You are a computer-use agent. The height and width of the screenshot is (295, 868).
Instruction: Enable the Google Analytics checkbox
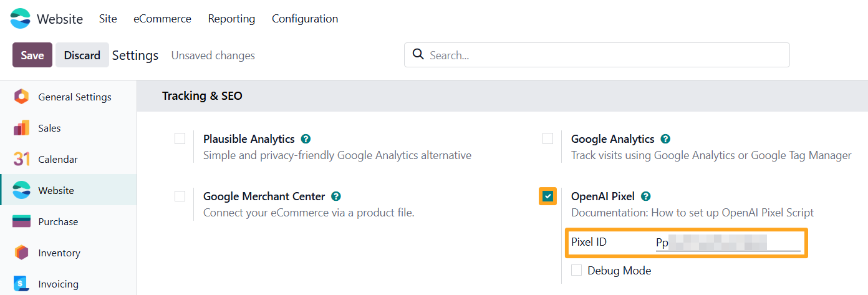point(547,138)
